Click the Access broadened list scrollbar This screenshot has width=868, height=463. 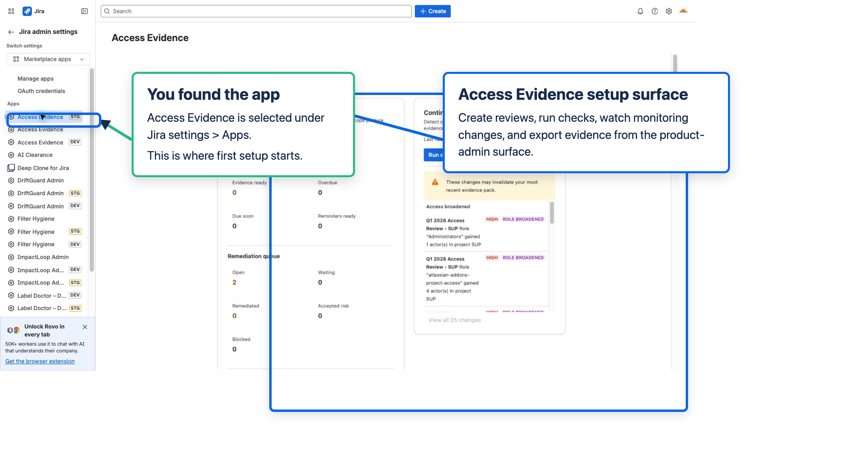point(552,212)
